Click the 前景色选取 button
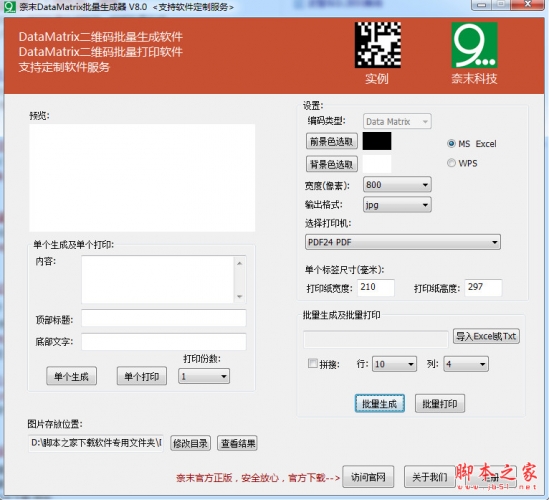 pyautogui.click(x=332, y=141)
